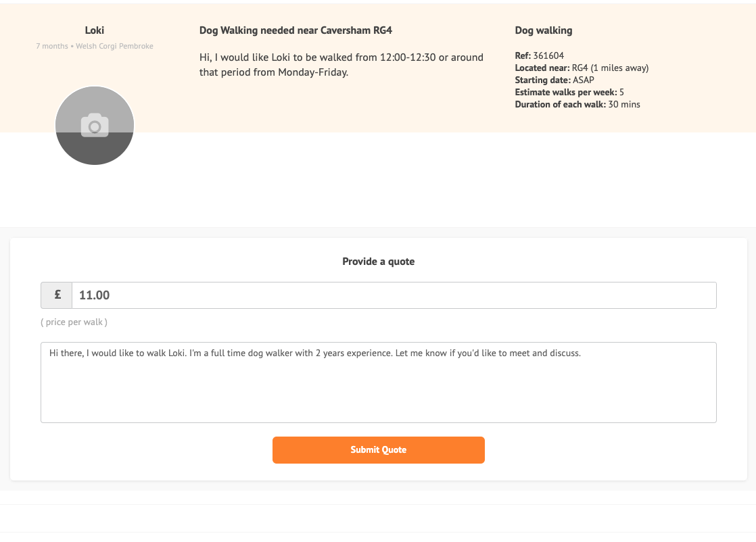The width and height of the screenshot is (756, 542).
Task: Click the '( price per walk )' hint text
Action: [74, 322]
